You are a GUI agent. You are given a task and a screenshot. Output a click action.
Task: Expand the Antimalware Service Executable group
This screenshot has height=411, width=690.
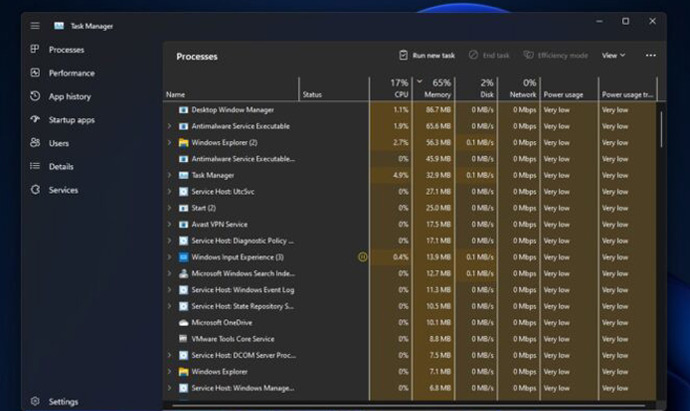click(169, 126)
